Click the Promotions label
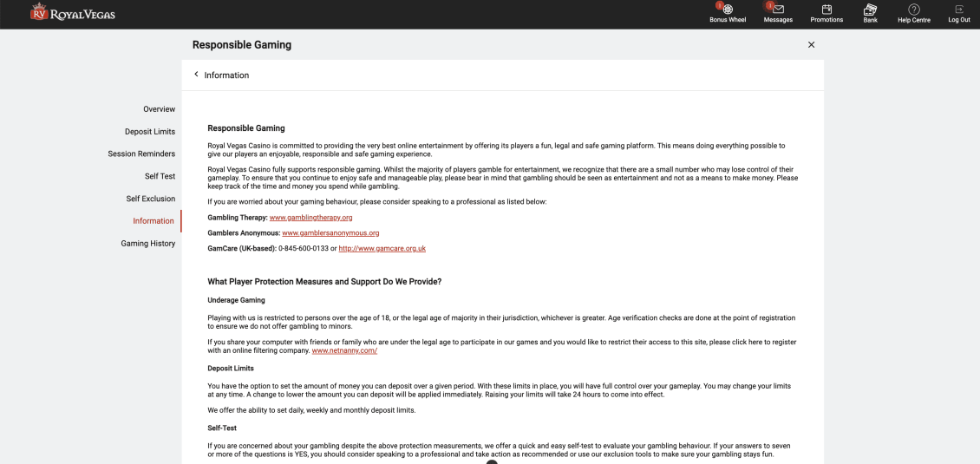Viewport: 980px width, 464px height. (826, 20)
